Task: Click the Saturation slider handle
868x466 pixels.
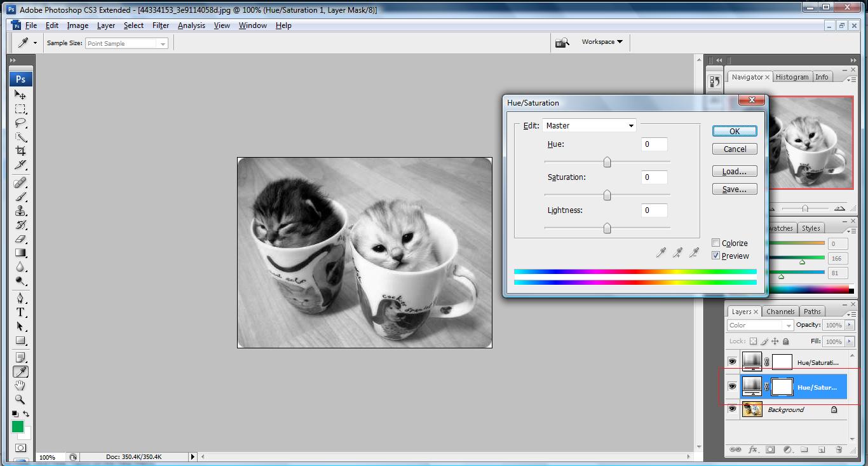Action: (x=607, y=195)
